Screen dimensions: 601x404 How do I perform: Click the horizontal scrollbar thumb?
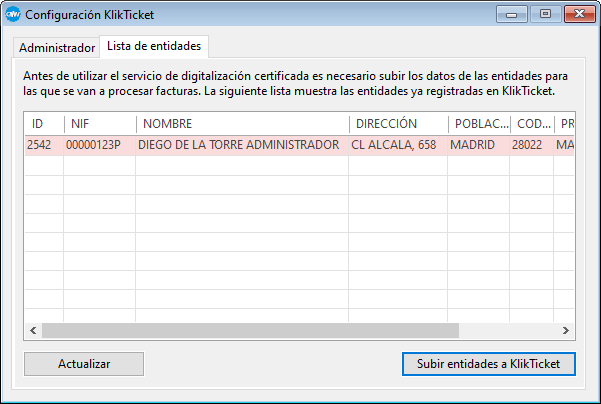[249, 330]
